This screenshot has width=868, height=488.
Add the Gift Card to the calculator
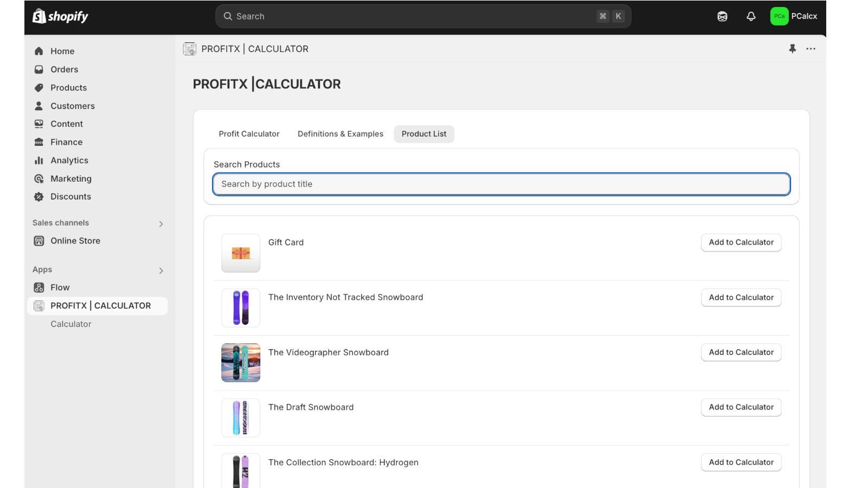(741, 242)
